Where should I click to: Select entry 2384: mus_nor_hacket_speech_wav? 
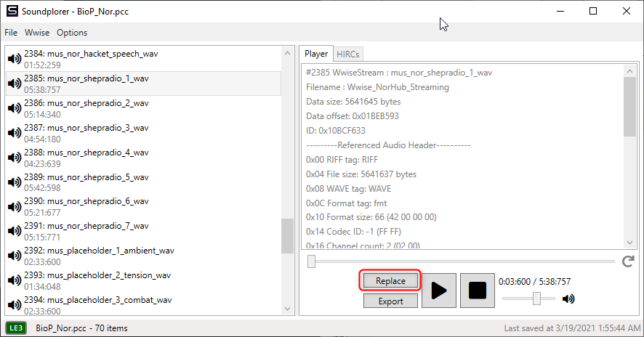pyautogui.click(x=144, y=59)
